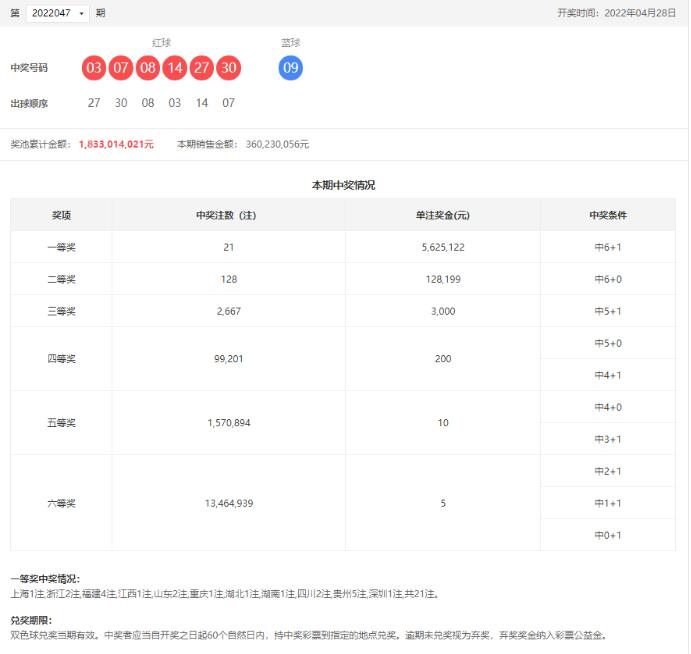Click the regional winners list starting 上海1注
This screenshot has width=691, height=654.
pyautogui.click(x=225, y=595)
